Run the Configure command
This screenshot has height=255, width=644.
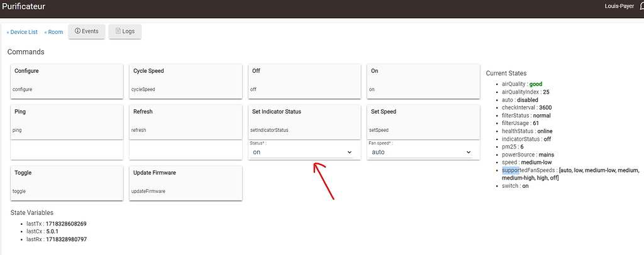click(x=67, y=81)
